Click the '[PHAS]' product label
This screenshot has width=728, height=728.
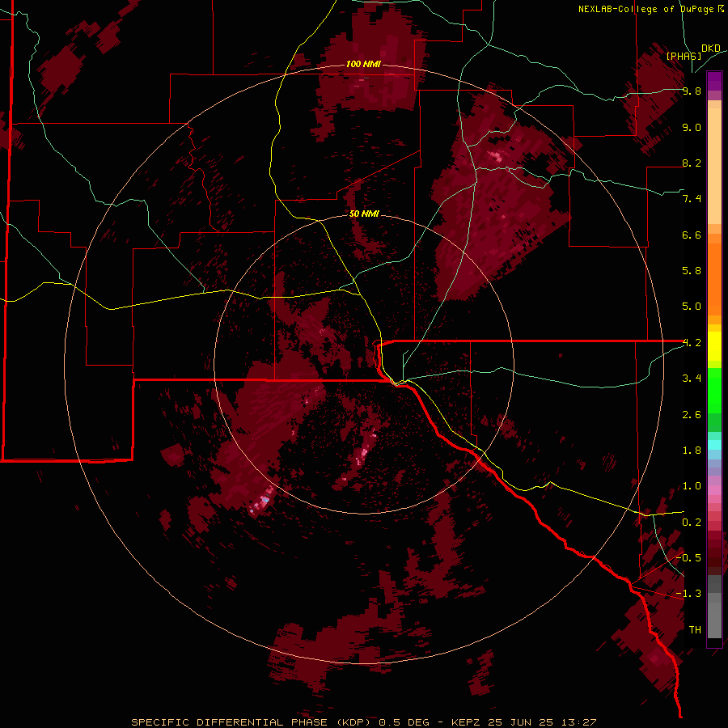tap(684, 56)
